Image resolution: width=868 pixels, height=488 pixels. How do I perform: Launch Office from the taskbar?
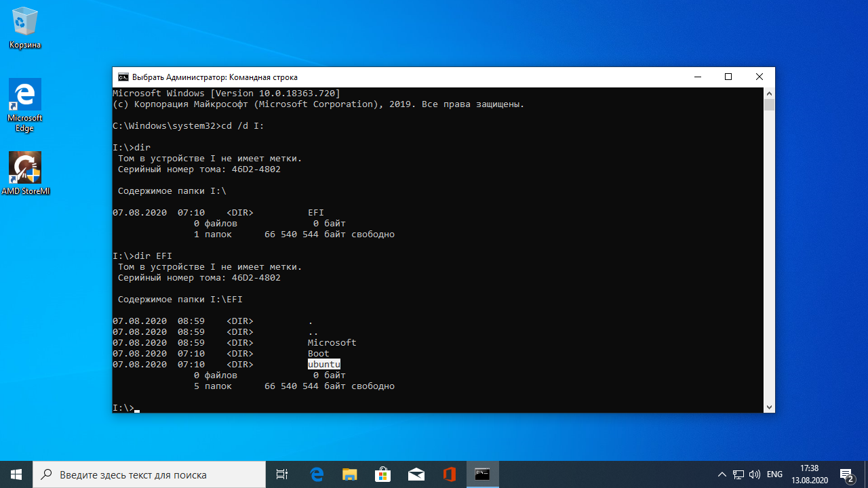pyautogui.click(x=449, y=474)
